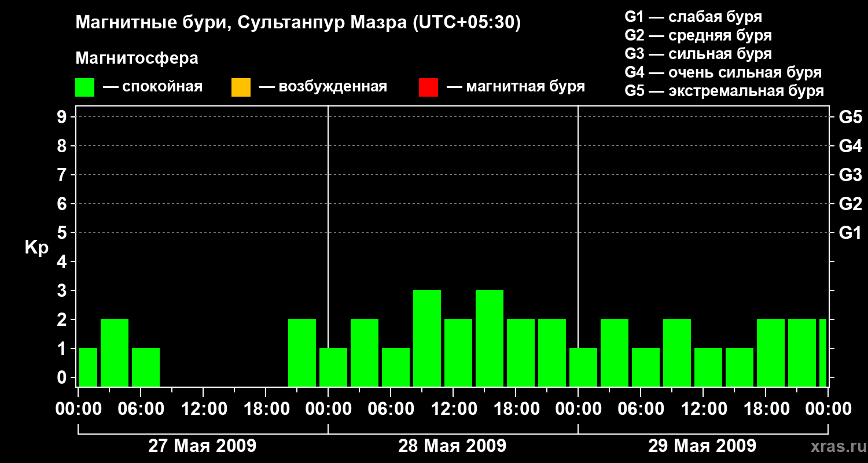Click the legend line 'G1 — слабая буря'
The image size is (868, 463).
coord(693,17)
